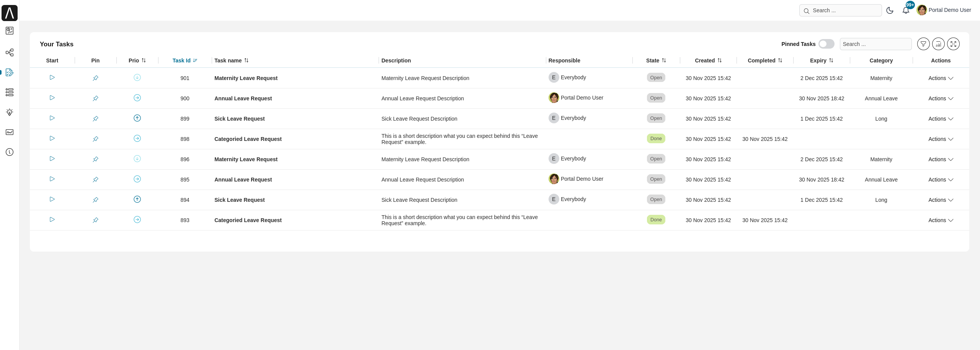The image size is (980, 350).
Task: Open the Categoried Leave Request task 898
Action: 248,139
